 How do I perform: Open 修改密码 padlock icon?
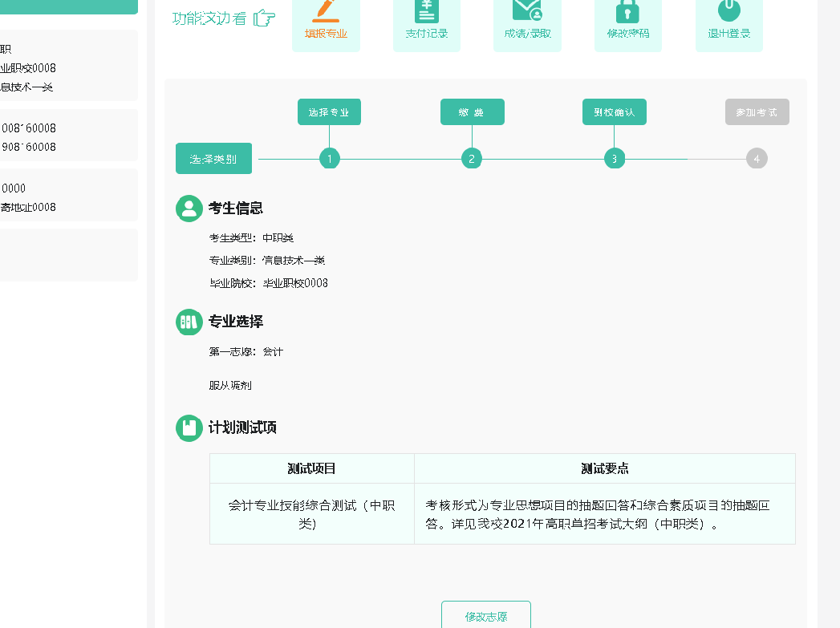pyautogui.click(x=627, y=10)
